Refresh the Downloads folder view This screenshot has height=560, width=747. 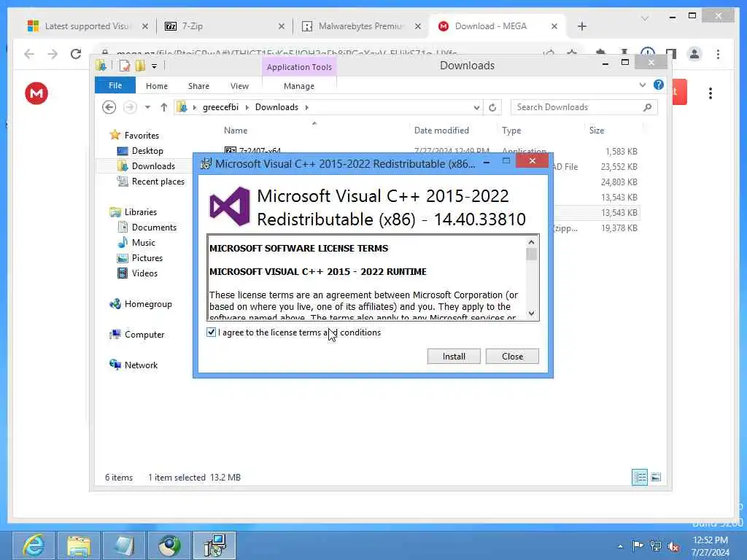(x=492, y=108)
